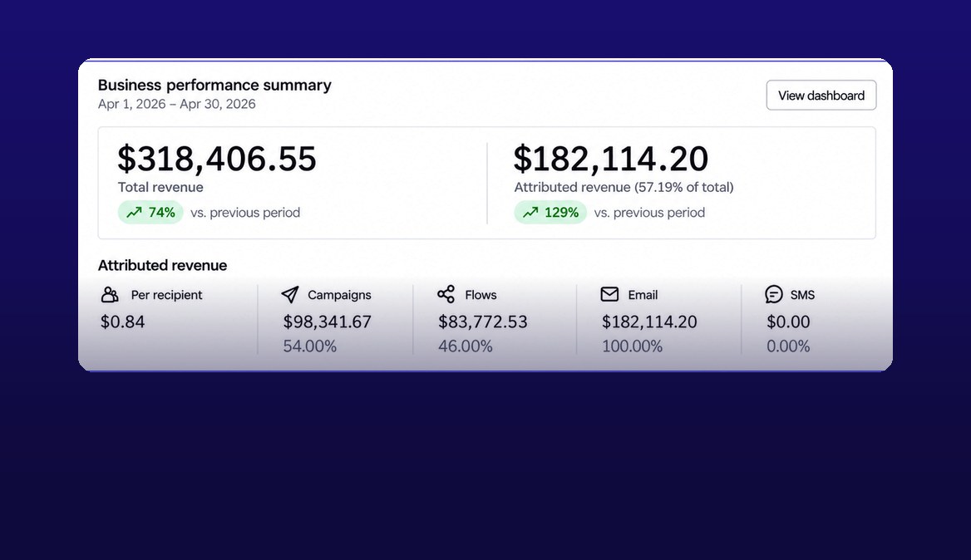971x560 pixels.
Task: Click the $0.00 SMS value
Action: (788, 322)
